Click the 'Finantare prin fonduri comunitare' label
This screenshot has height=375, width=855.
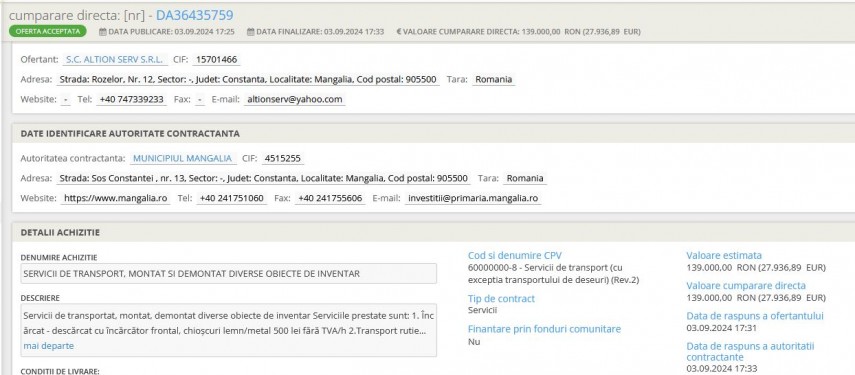(x=544, y=329)
